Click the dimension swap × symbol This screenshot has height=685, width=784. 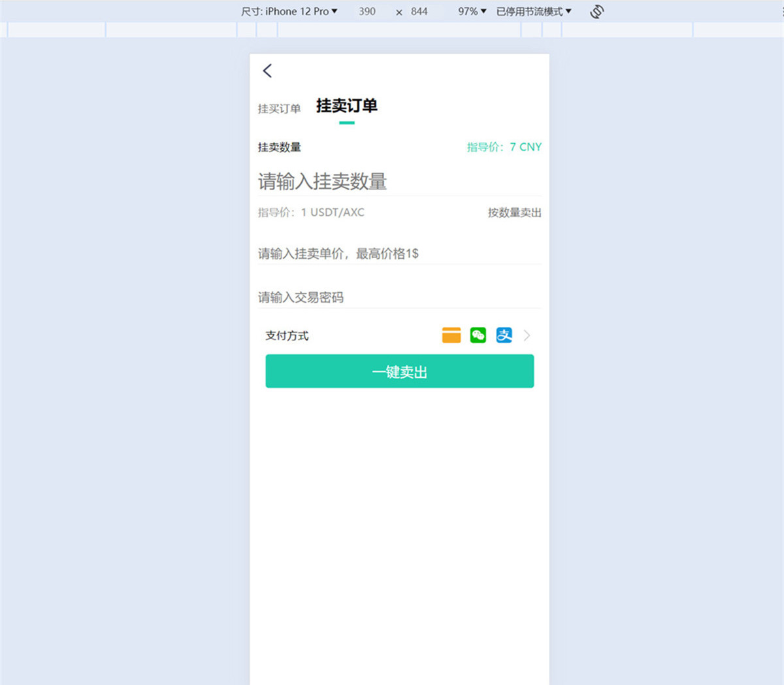pos(399,11)
